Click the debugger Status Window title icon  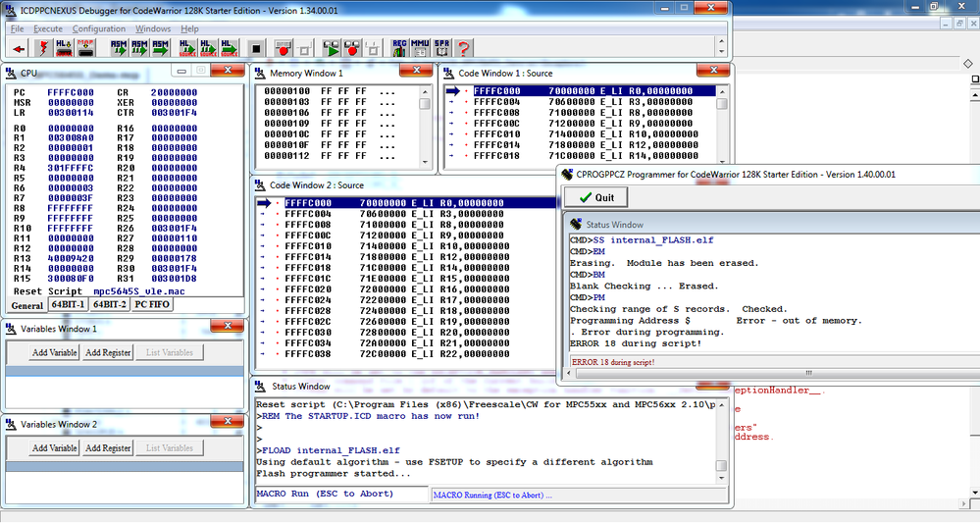click(262, 387)
